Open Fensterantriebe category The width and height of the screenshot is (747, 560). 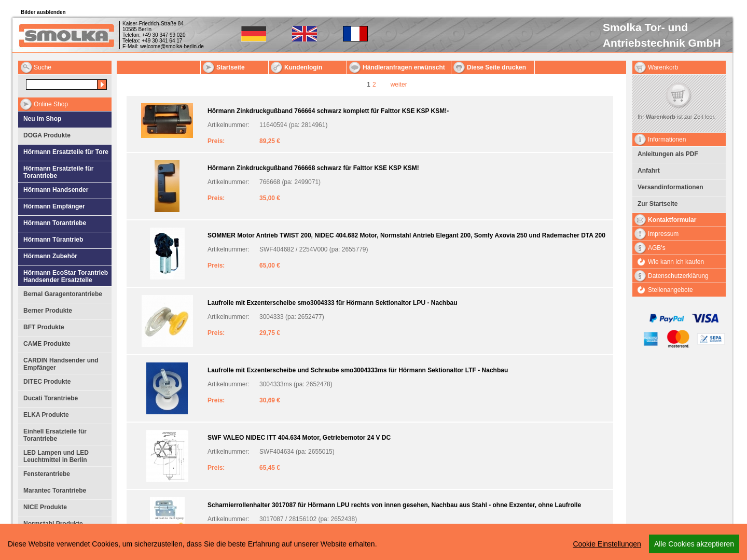tap(65, 474)
